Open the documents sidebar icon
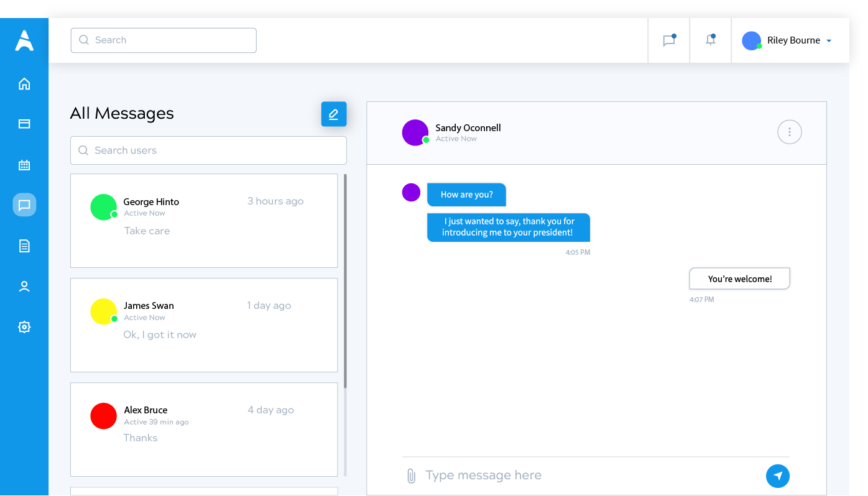Viewport: 868px width, 496px height. [24, 246]
